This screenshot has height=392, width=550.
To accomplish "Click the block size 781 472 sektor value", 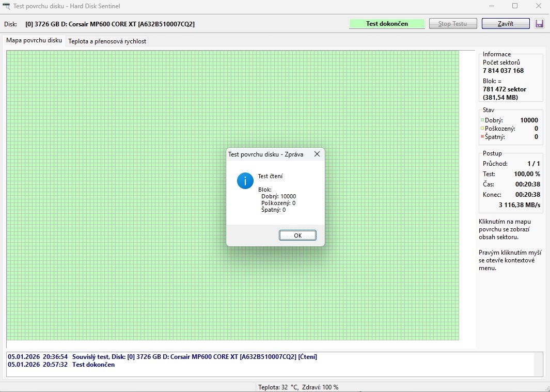I will pos(505,89).
